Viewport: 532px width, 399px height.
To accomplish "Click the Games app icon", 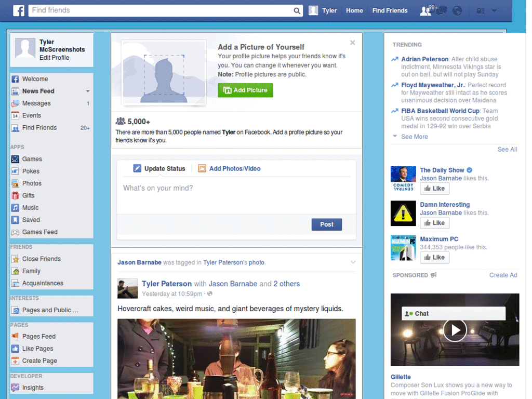I will coord(15,159).
